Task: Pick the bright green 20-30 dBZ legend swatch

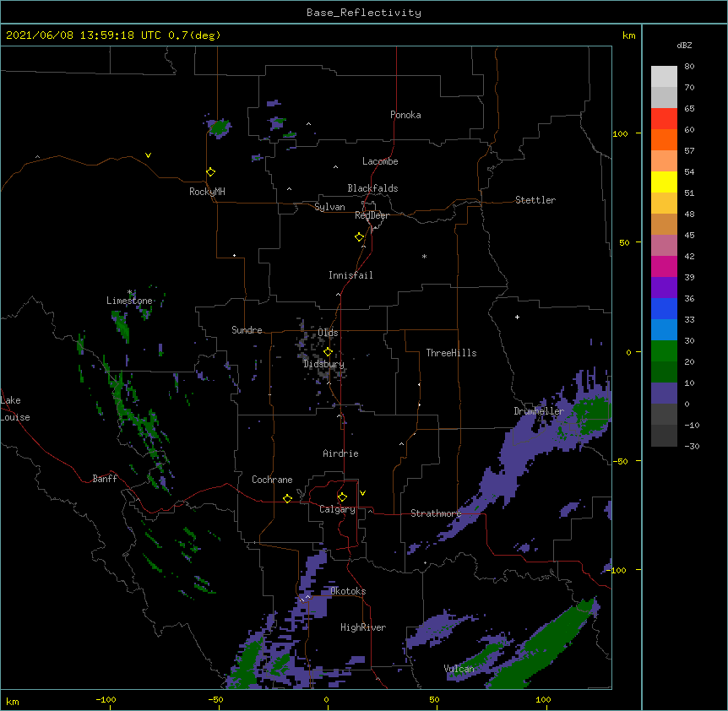Action: coord(664,351)
